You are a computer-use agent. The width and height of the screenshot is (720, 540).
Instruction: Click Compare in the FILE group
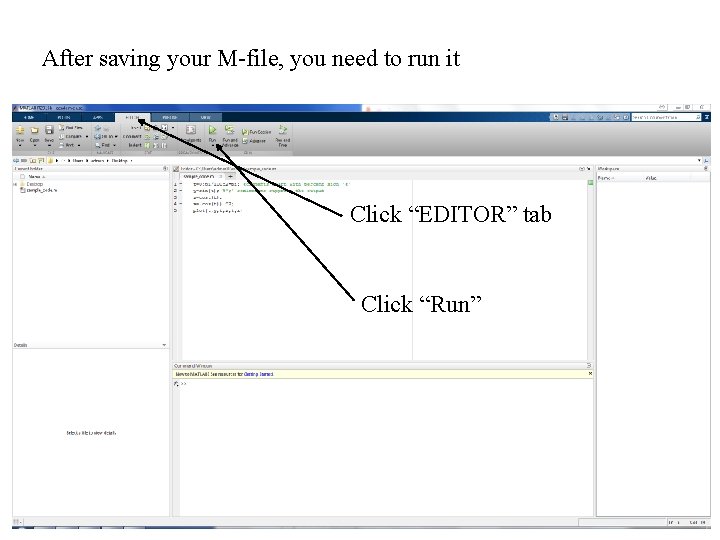pos(70,136)
